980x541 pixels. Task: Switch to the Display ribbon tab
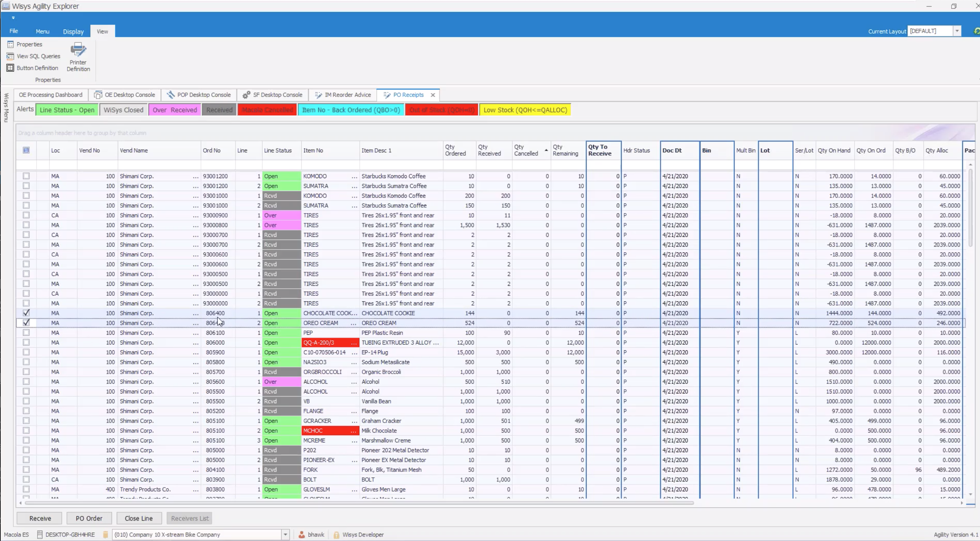[x=73, y=32]
